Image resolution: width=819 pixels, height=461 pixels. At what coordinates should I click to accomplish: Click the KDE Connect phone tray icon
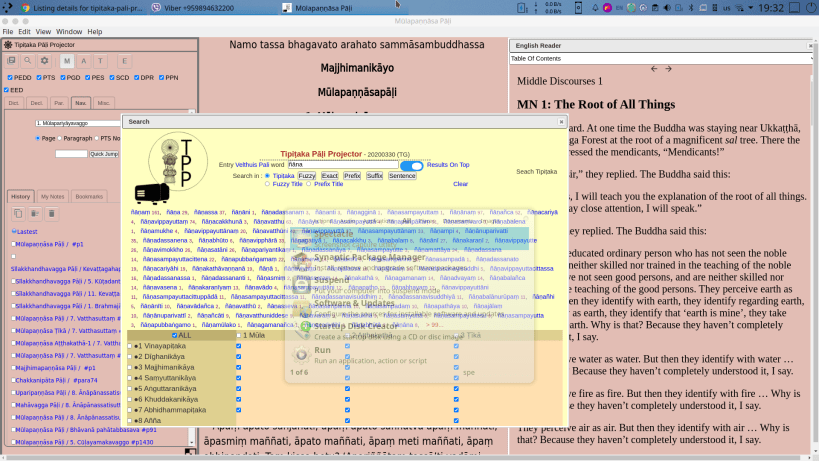(x=578, y=8)
